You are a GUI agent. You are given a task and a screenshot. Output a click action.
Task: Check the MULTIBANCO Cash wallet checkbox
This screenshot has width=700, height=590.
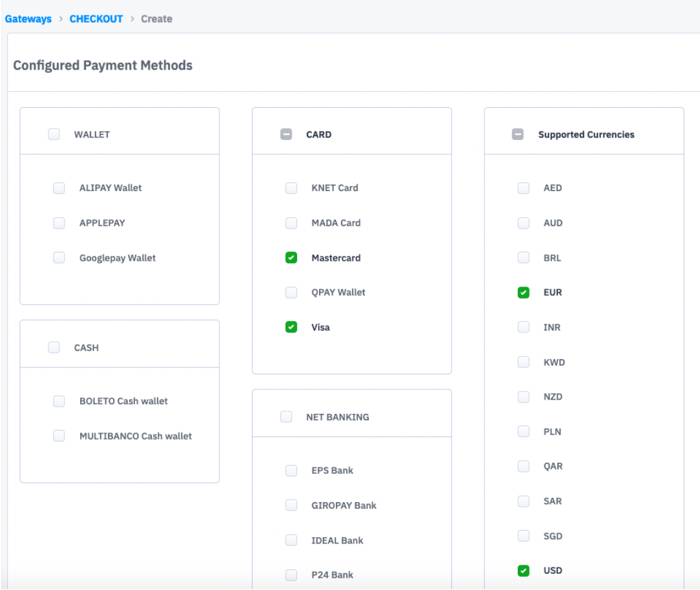pyautogui.click(x=59, y=436)
